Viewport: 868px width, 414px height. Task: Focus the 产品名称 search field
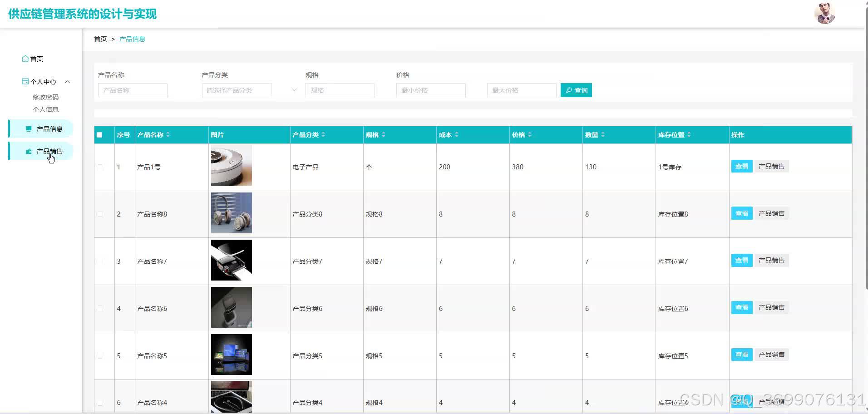[133, 90]
